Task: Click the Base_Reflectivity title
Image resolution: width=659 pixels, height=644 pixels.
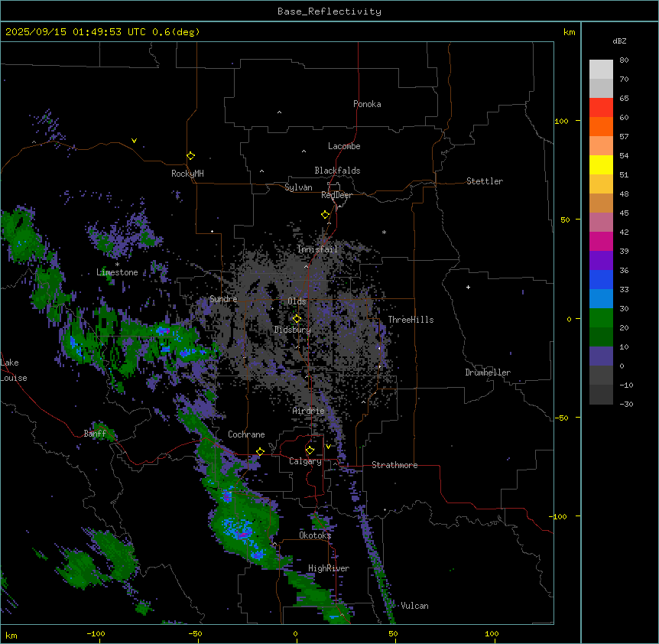Action: (x=329, y=11)
